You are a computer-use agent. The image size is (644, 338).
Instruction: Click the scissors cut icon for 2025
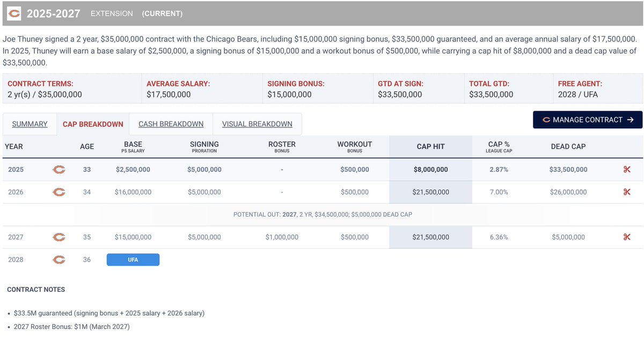tap(626, 170)
